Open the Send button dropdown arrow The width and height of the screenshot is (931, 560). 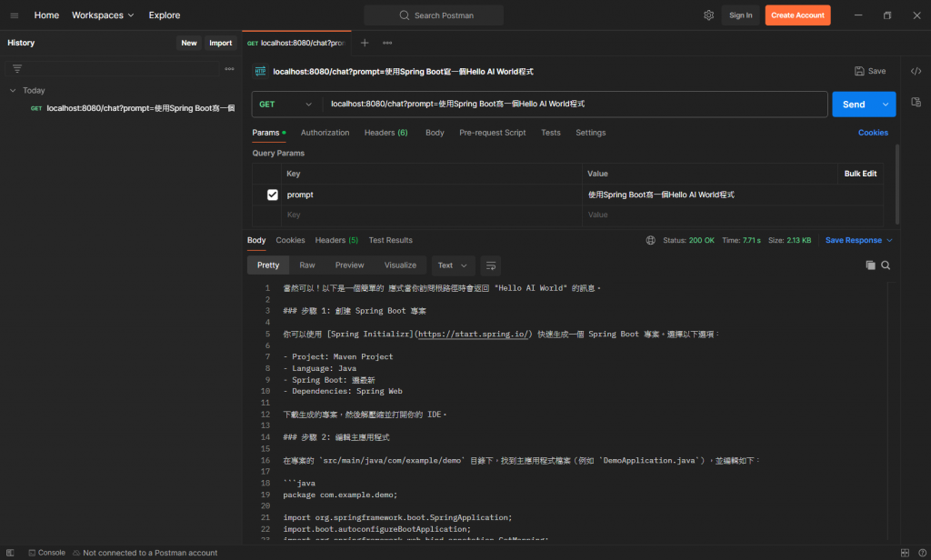coord(886,105)
